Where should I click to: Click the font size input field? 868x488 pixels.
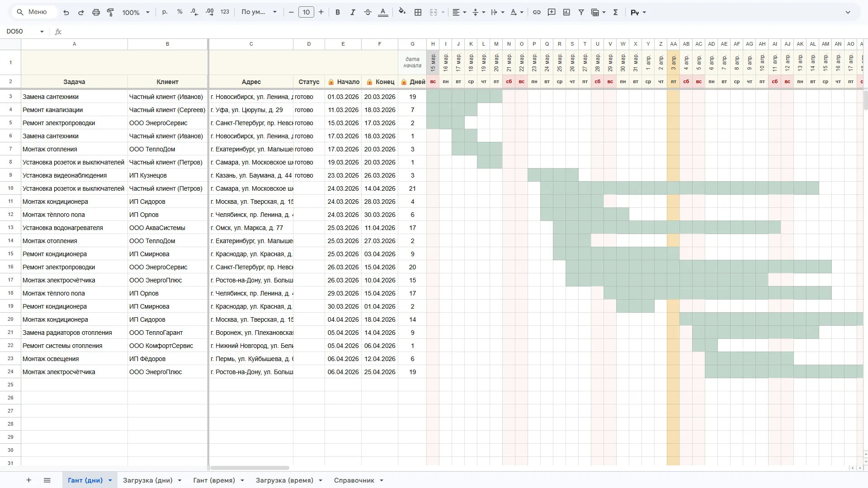coord(306,12)
